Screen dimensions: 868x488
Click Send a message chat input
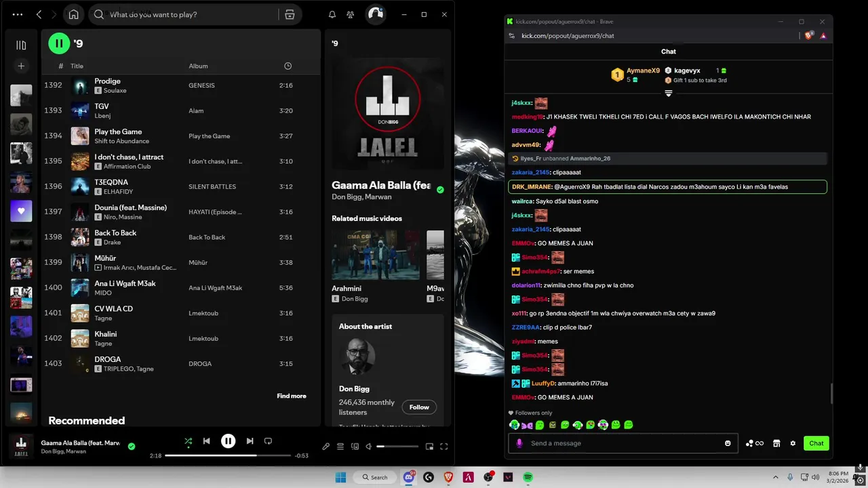point(624,443)
